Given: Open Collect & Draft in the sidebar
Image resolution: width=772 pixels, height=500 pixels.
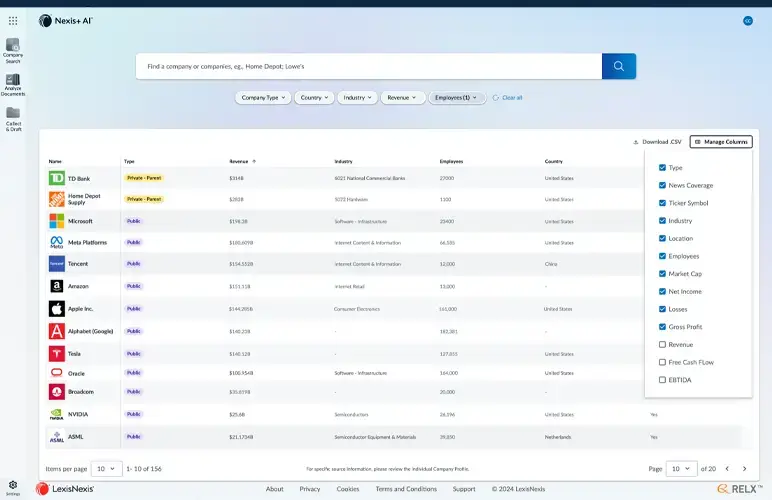Looking at the screenshot, I should (x=13, y=119).
